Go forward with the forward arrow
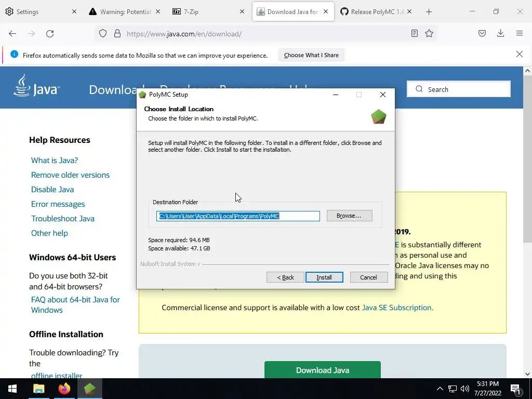Viewport: 532px width, 399px height. pyautogui.click(x=31, y=34)
